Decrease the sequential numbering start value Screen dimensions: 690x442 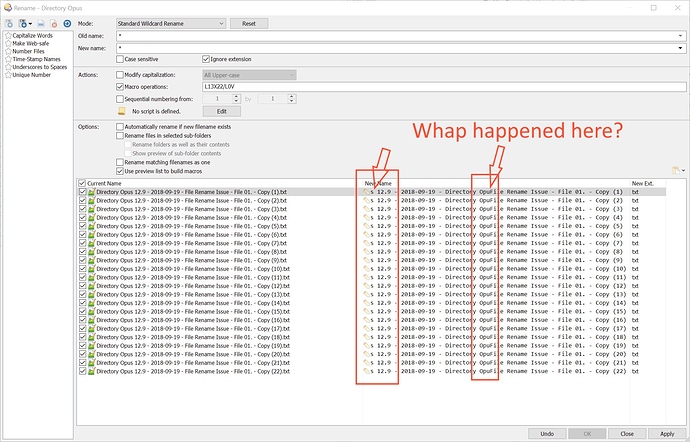click(236, 101)
